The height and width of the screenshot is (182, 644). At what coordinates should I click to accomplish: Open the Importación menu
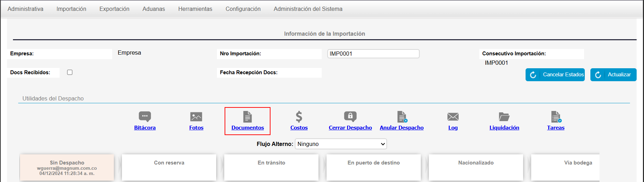coord(71,9)
